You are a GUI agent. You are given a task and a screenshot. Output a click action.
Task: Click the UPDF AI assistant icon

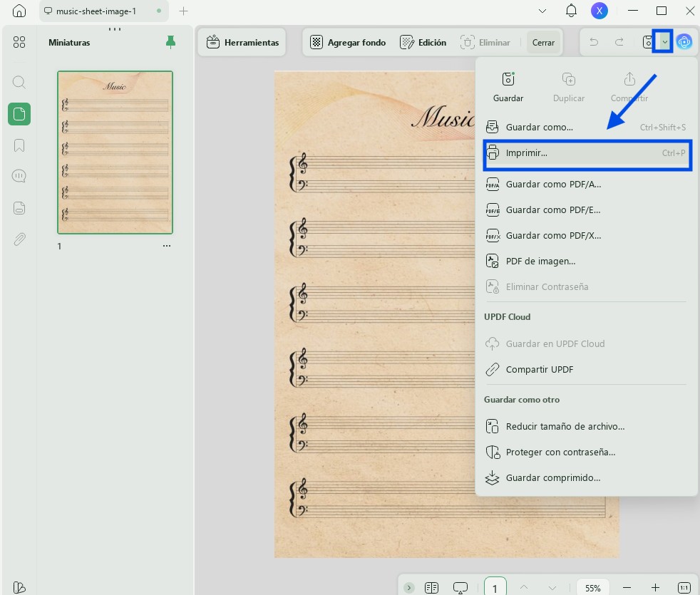[x=684, y=42]
